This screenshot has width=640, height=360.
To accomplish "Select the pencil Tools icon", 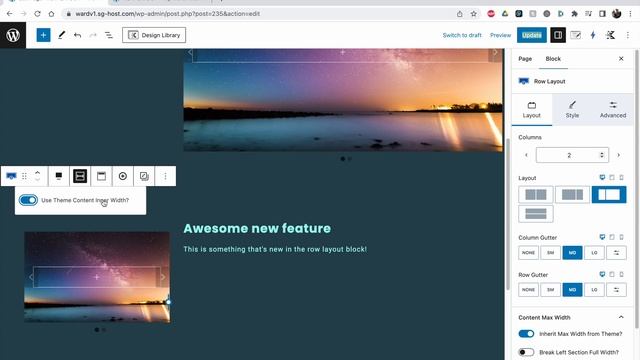I will (62, 35).
